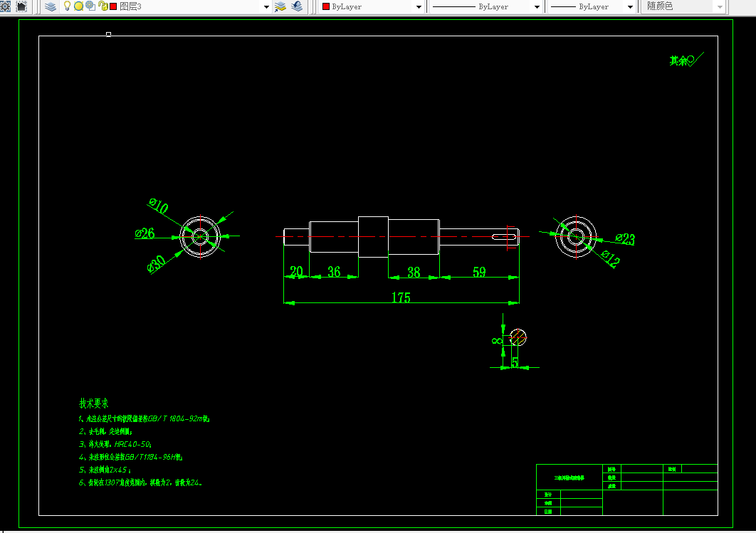Select the ø26 diameter label
The width and height of the screenshot is (756, 533).
145,233
